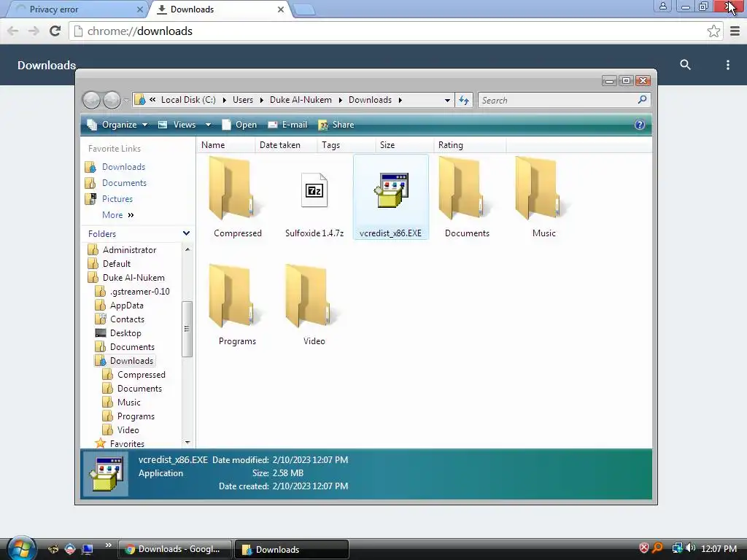Click Show Desktop quick launch icon
Screen dimensions: 747x560
pyautogui.click(x=88, y=550)
